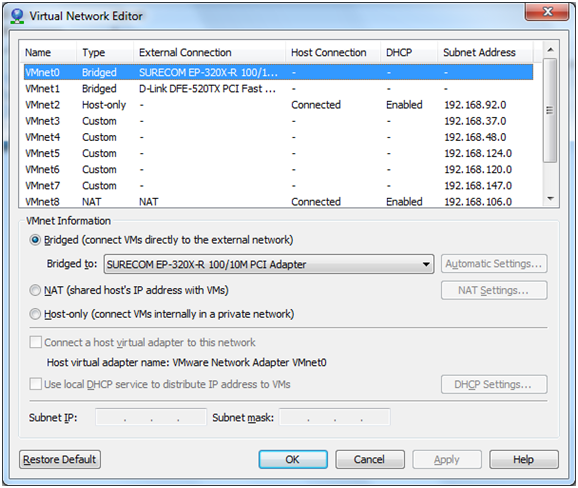578x488 pixels.
Task: Choose Host-only network radio option
Action: 35,314
